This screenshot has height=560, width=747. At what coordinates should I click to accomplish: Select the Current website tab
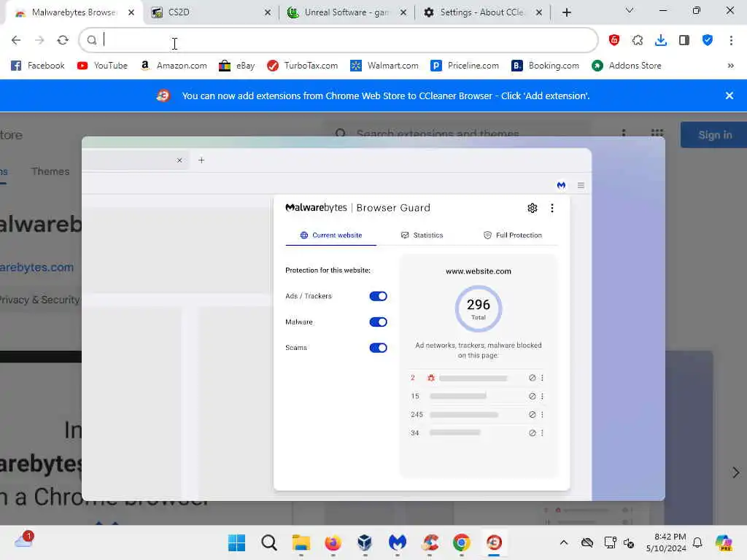(x=330, y=236)
